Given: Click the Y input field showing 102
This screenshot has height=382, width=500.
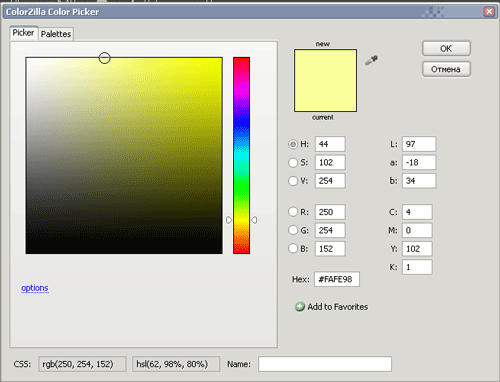Looking at the screenshot, I should point(417,249).
